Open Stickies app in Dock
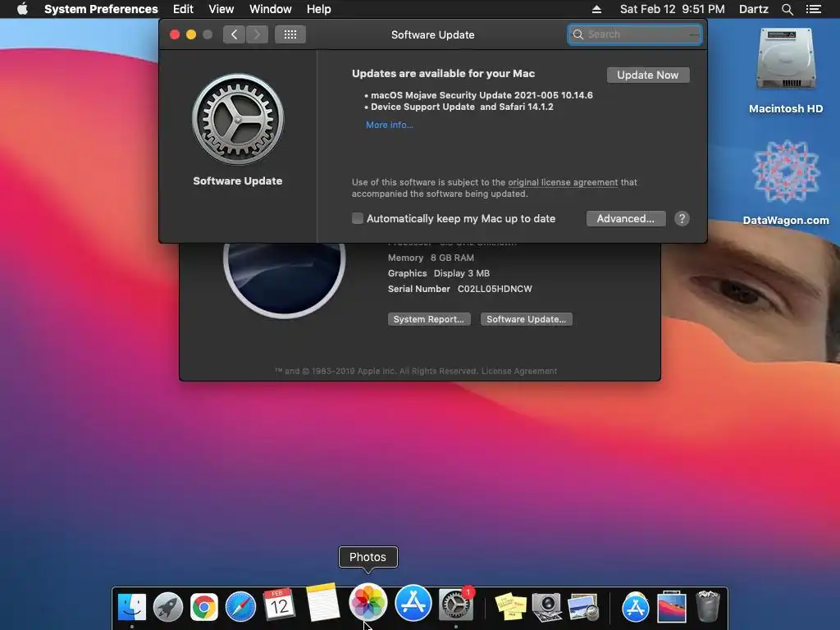Viewport: 840px width, 630px height. (510, 606)
